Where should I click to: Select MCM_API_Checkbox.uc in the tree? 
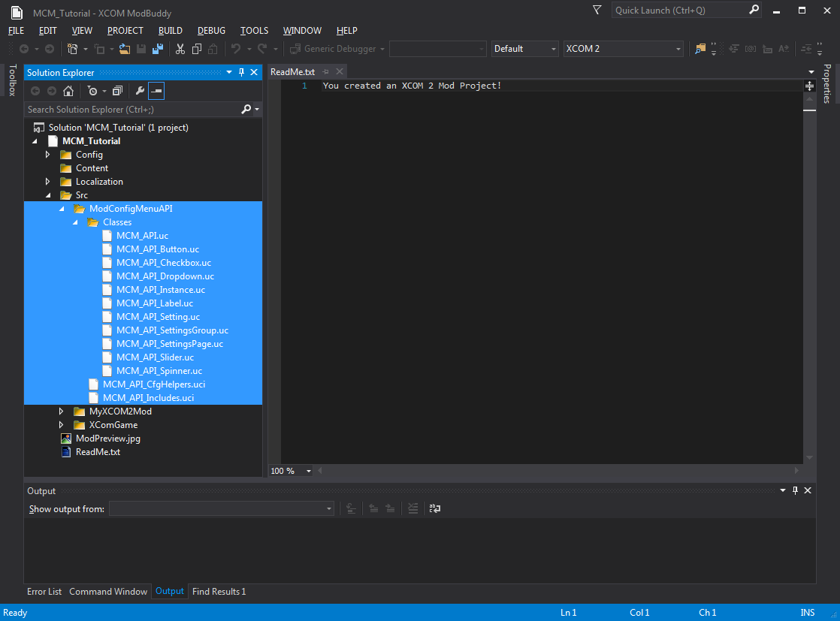pyautogui.click(x=164, y=263)
